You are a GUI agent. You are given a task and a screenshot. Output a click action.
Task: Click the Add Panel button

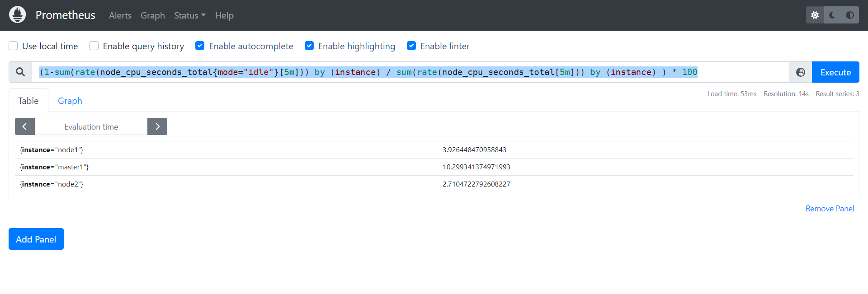36,239
